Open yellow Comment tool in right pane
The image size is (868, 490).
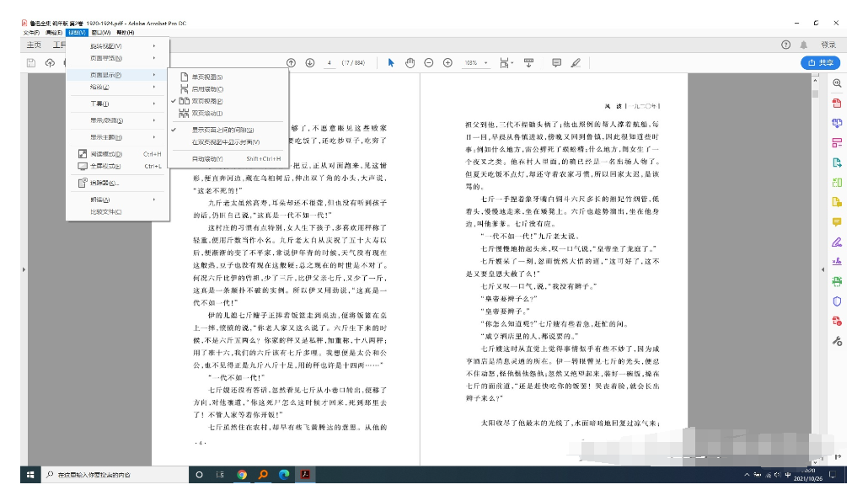coord(837,222)
